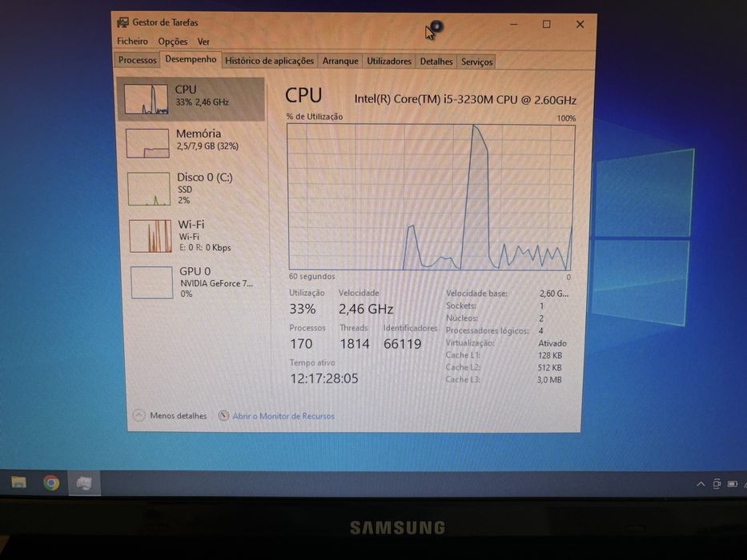Click the Task Manager taskbar icon
The height and width of the screenshot is (560, 747).
84,483
